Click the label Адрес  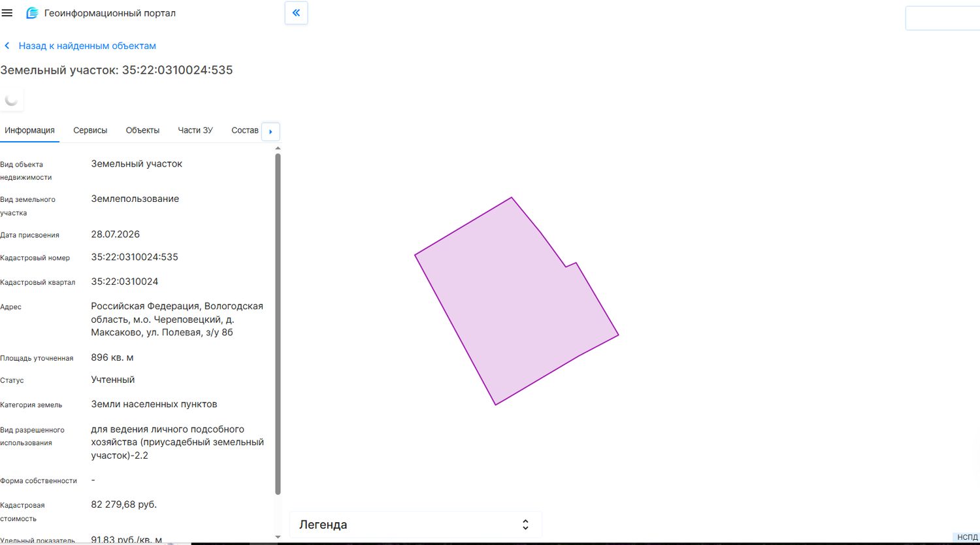(x=11, y=307)
